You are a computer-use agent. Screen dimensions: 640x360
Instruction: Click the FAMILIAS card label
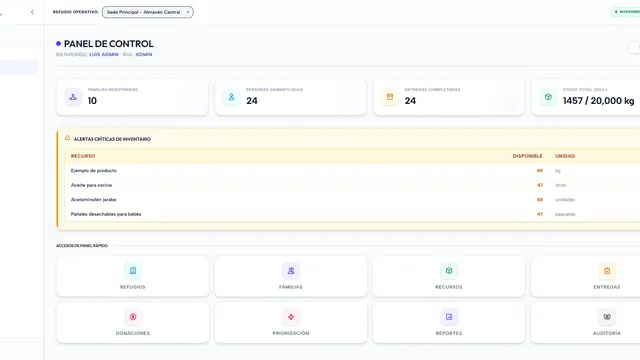tap(291, 287)
